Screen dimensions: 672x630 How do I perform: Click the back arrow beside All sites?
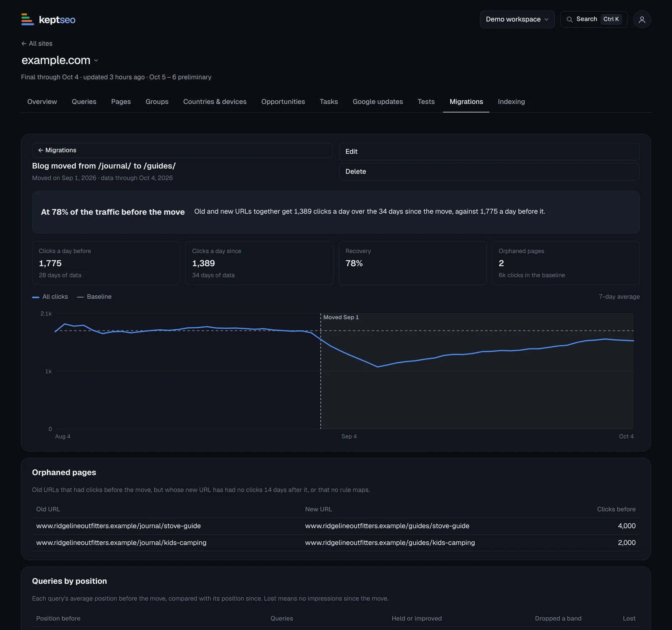[24, 44]
